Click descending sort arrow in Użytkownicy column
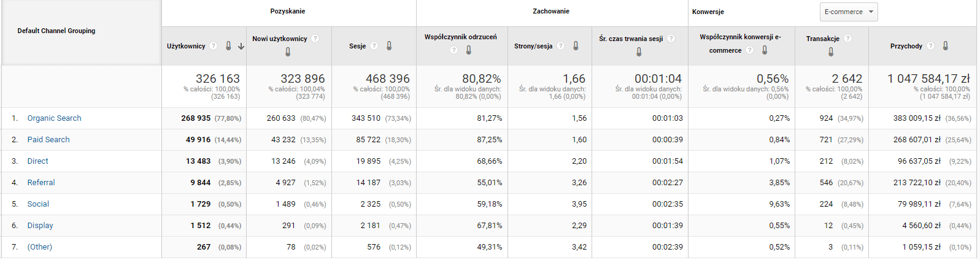The width and height of the screenshot is (980, 260). 241,46
